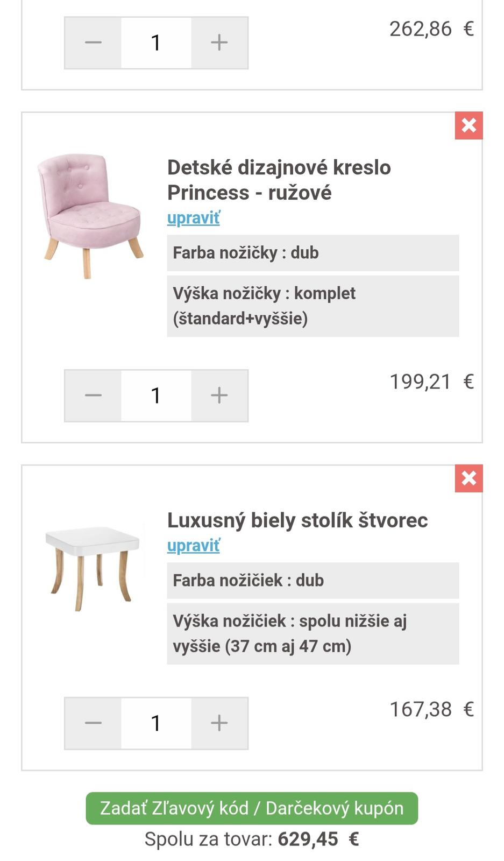
Task: Open the pink armchair product thumbnail
Action: pyautogui.click(x=90, y=215)
